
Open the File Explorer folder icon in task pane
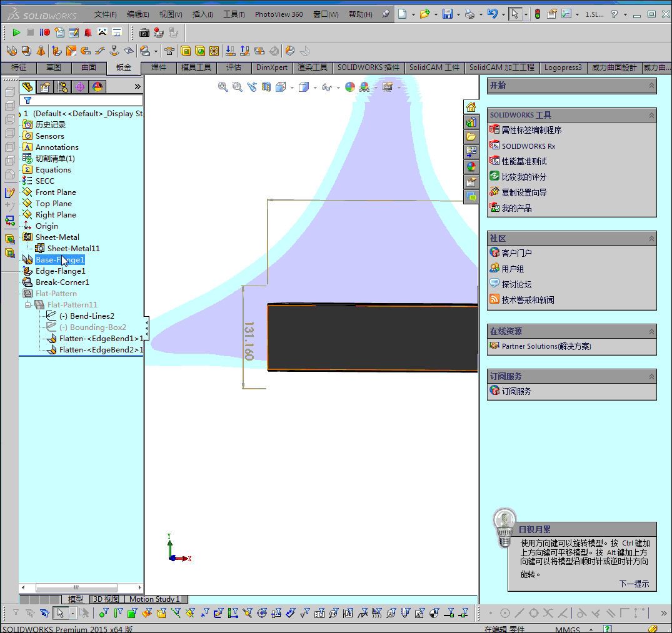click(471, 137)
